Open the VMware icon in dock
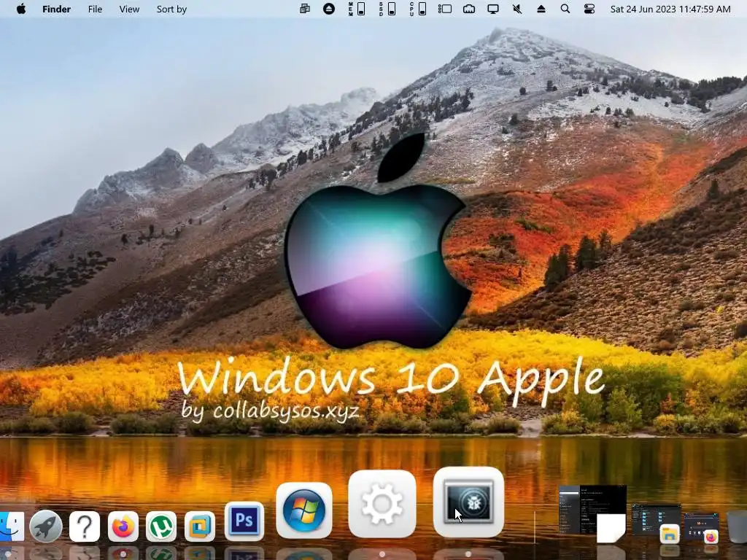The width and height of the screenshot is (747, 560). pyautogui.click(x=200, y=526)
